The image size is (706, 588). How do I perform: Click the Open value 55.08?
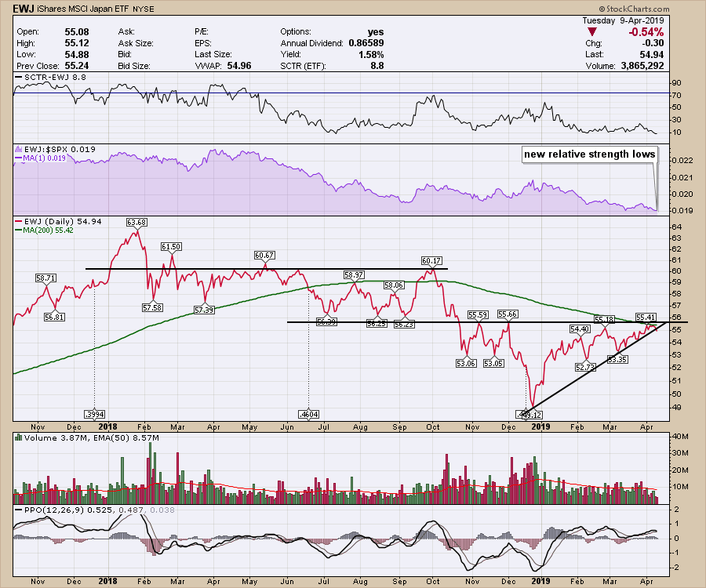click(x=77, y=32)
